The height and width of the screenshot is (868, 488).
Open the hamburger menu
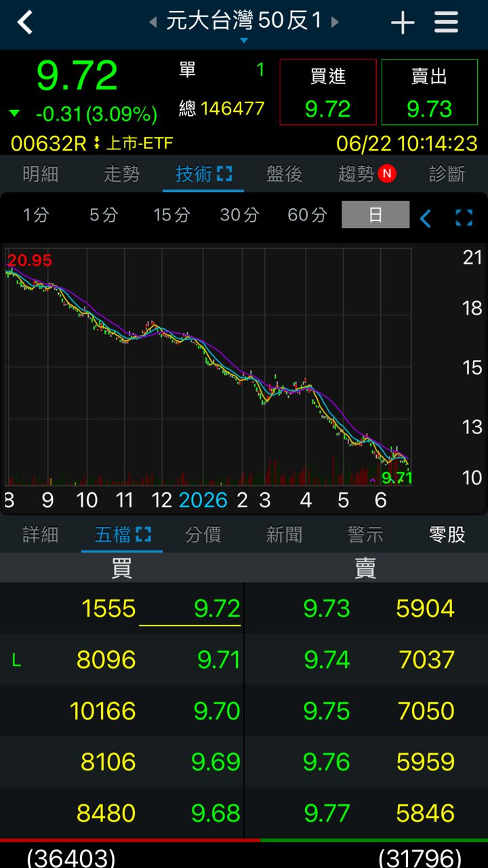[x=447, y=22]
